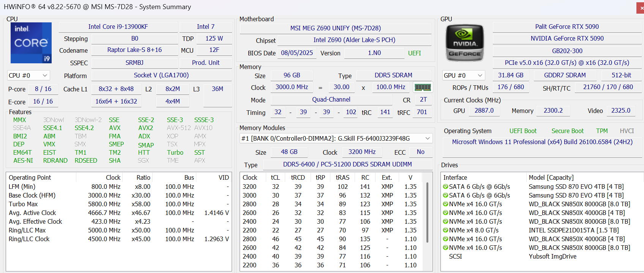Click green check icon on first SATA drive
This screenshot has width=644, height=273.
click(x=445, y=187)
